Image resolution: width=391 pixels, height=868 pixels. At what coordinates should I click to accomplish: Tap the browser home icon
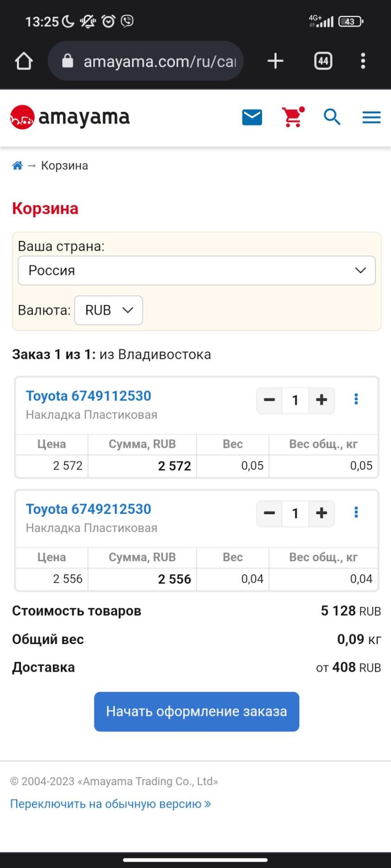coord(24,61)
